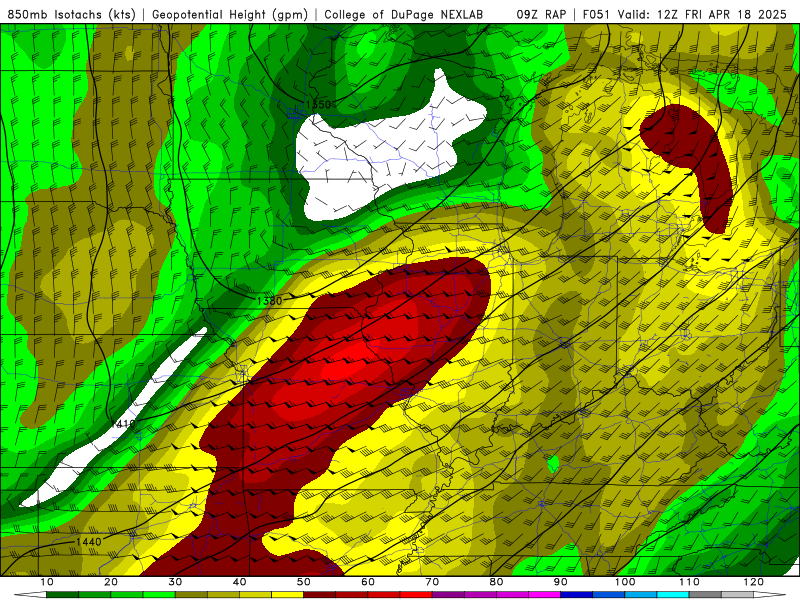
Task: Click the 1410 height contour label
Action: pyautogui.click(x=123, y=423)
